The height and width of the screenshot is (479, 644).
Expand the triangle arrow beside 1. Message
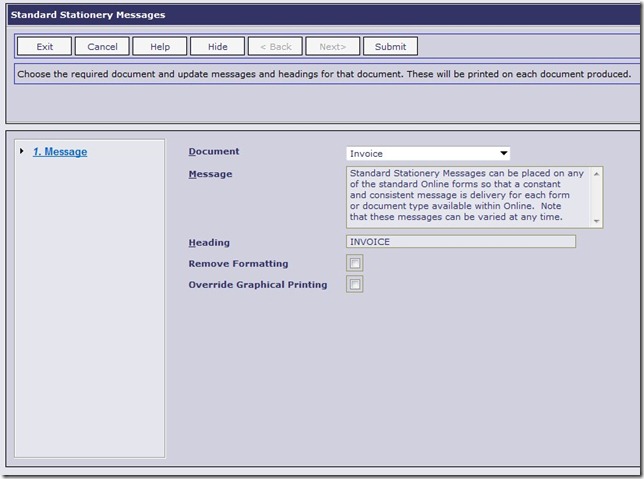[22, 152]
